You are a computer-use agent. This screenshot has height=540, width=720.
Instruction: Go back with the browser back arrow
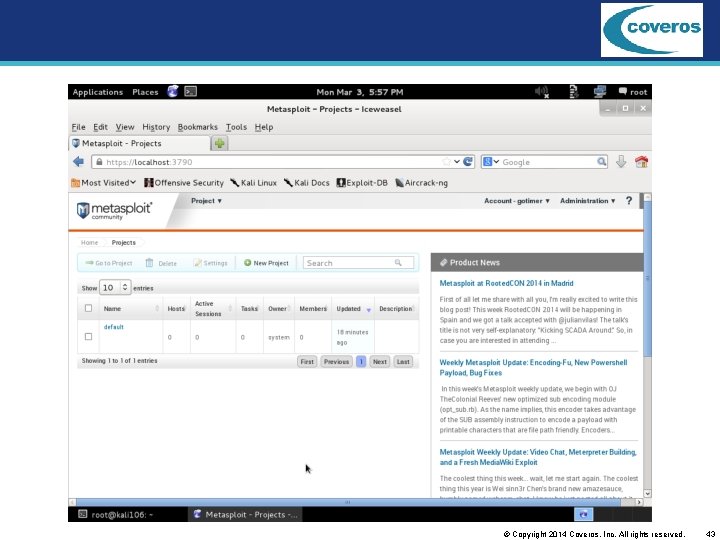point(79,162)
